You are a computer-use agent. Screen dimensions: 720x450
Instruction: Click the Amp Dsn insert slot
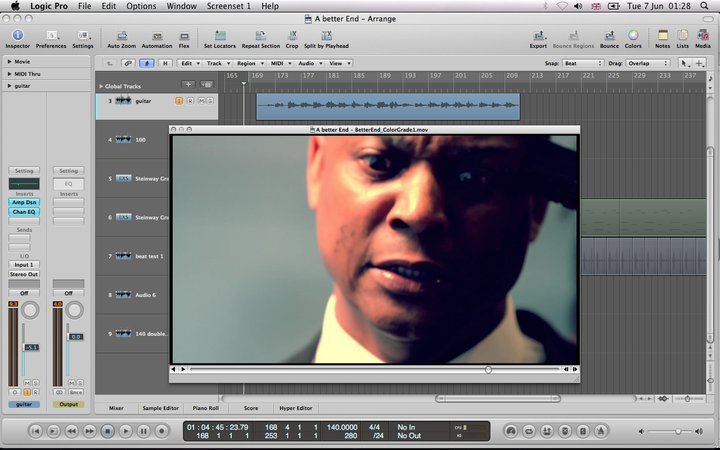24,202
